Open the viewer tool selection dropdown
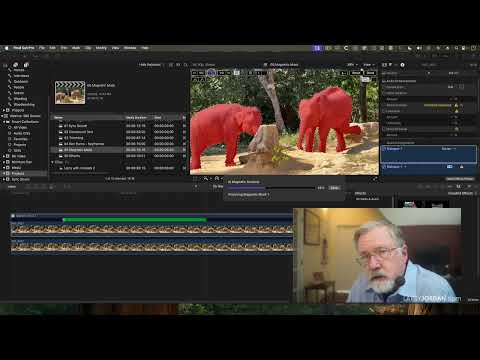This screenshot has height=360, width=480. (207, 179)
